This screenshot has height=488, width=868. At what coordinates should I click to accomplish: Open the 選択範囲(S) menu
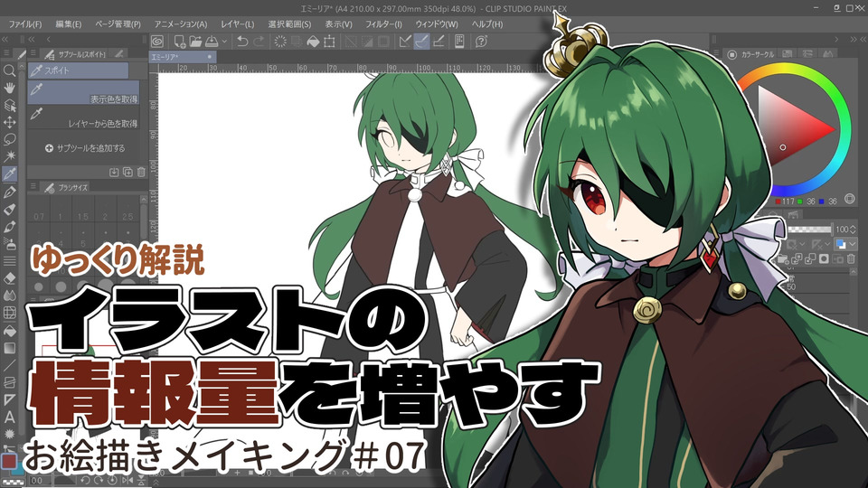(289, 24)
